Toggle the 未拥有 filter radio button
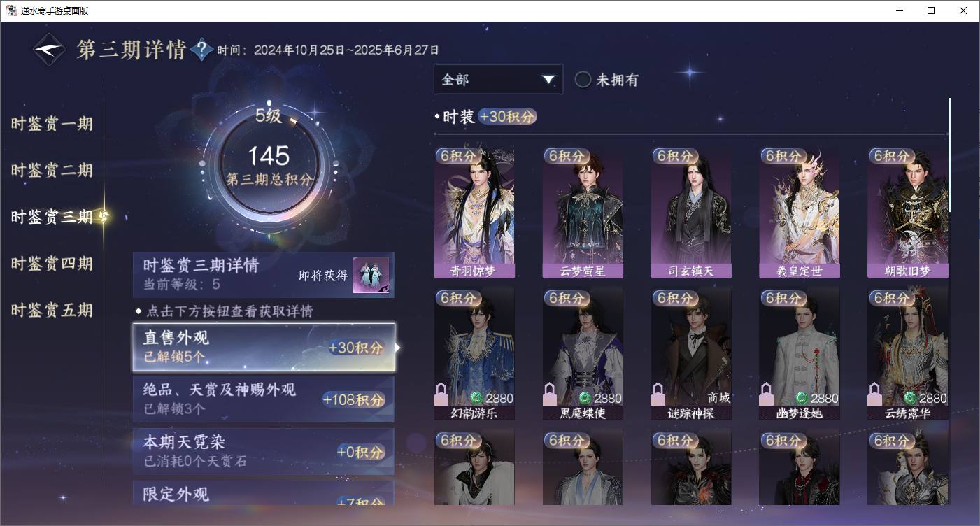 [x=583, y=80]
